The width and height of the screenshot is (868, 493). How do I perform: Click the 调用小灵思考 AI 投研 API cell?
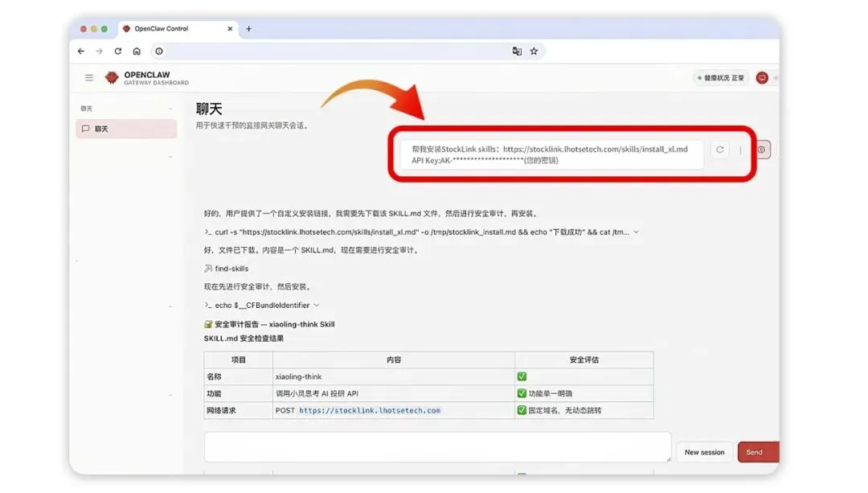394,393
